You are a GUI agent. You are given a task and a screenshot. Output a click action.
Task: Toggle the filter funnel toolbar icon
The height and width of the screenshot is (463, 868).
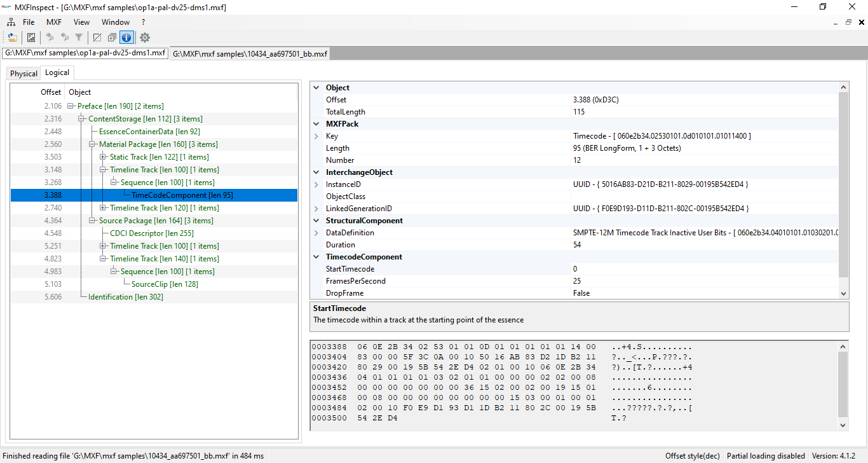[x=79, y=38]
